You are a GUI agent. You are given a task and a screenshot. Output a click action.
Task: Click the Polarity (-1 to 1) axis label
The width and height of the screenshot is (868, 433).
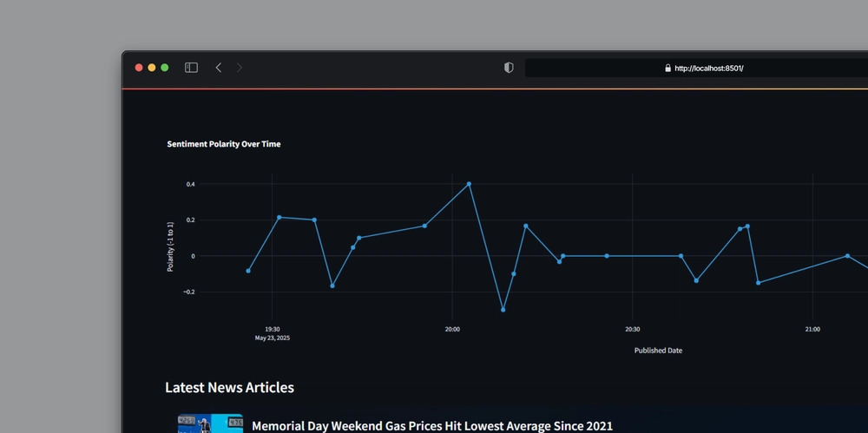tap(170, 246)
